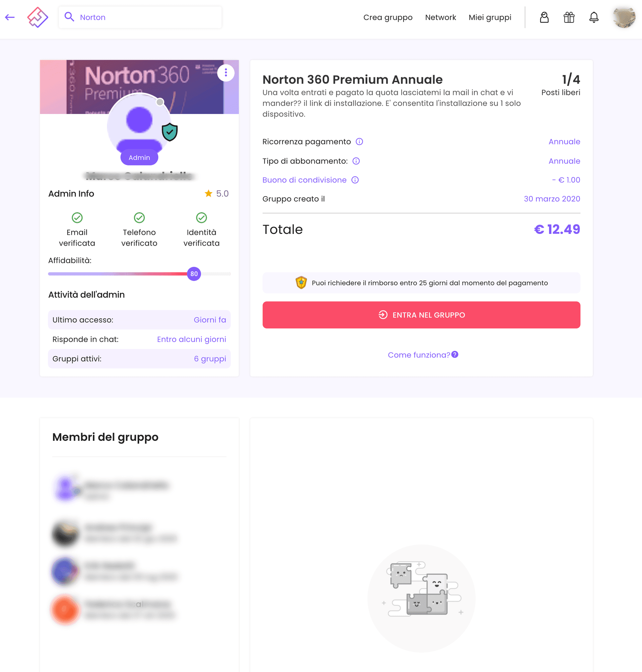Click the email verificata checkmark icon
The width and height of the screenshot is (642, 672).
77,217
